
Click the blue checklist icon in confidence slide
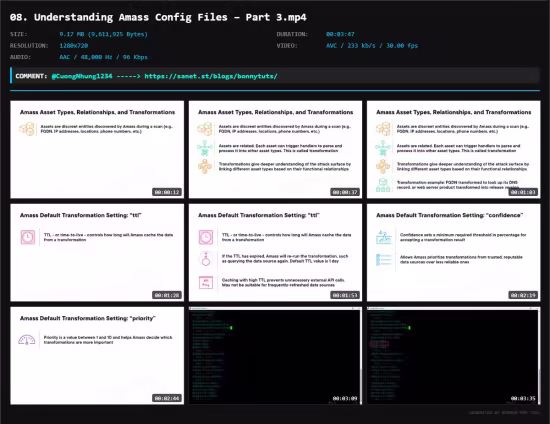click(384, 260)
